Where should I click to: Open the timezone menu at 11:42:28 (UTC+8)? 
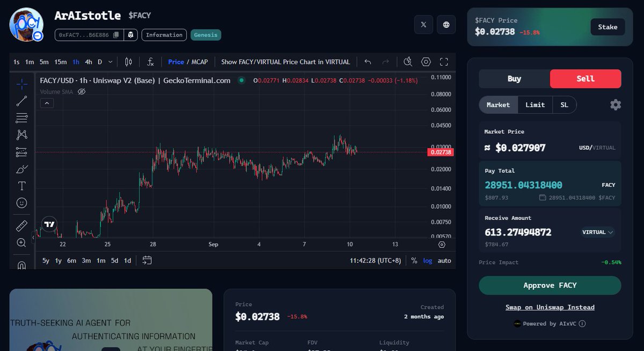(375, 260)
